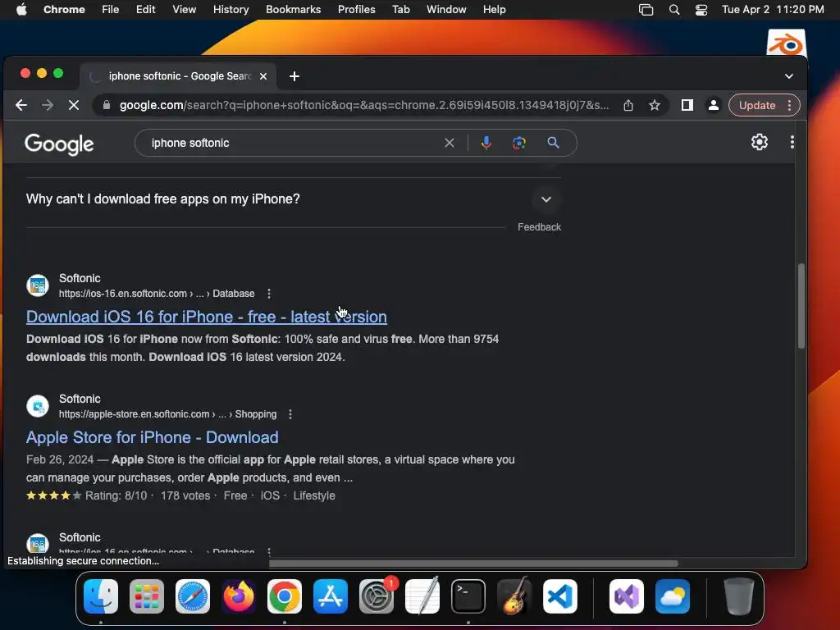Open the View menu

pos(185,10)
